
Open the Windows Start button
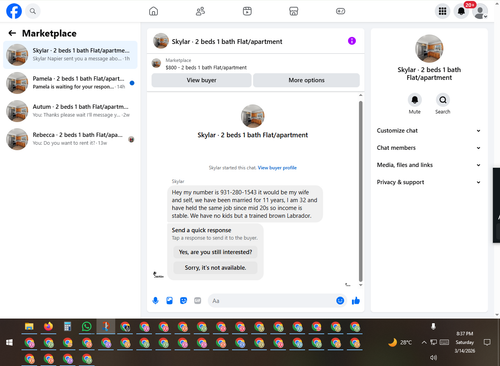(9, 342)
